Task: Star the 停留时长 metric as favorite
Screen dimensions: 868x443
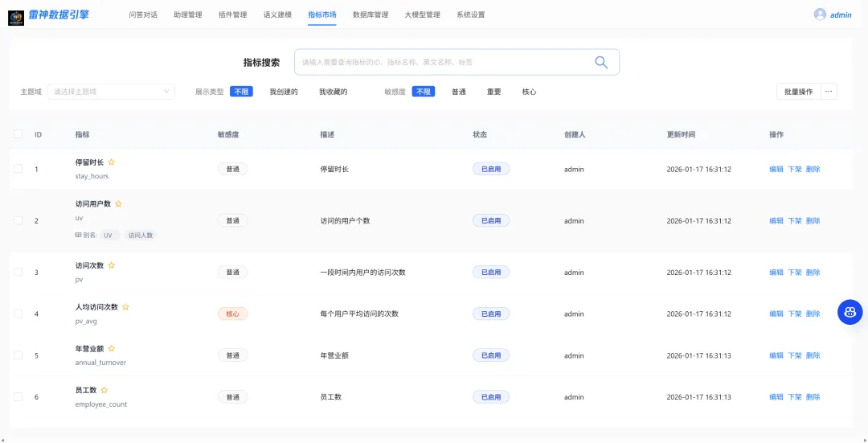Action: click(x=111, y=162)
